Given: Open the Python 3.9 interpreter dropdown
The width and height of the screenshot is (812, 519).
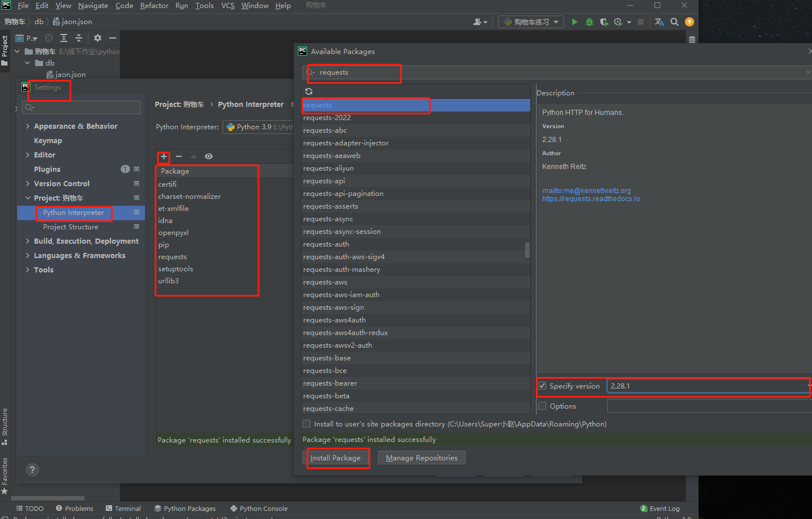Looking at the screenshot, I should click(x=258, y=127).
